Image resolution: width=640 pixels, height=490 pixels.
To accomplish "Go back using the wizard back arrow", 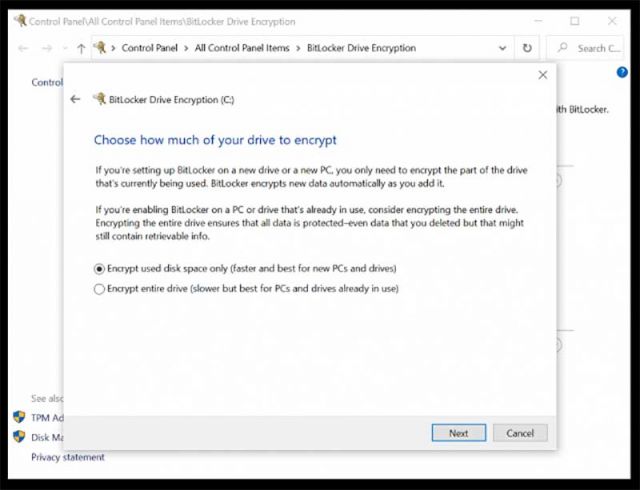I will tap(75, 99).
